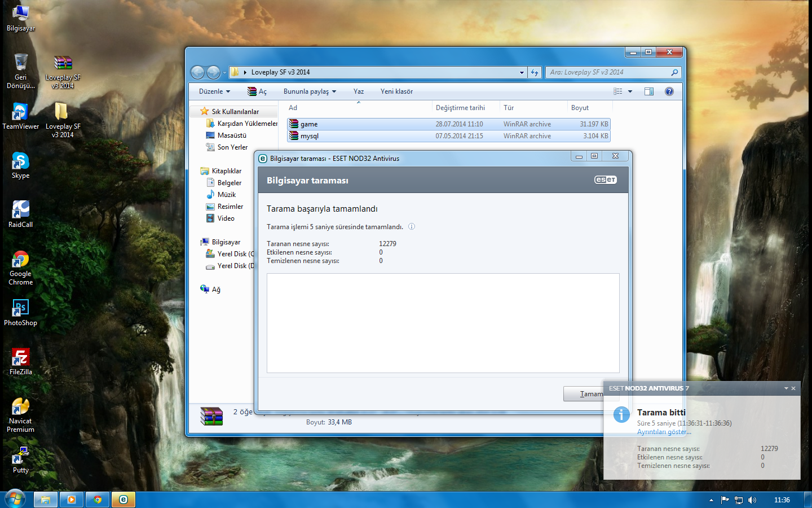Viewport: 812px width, 508px height.
Task: Select the game archive file
Action: point(449,124)
